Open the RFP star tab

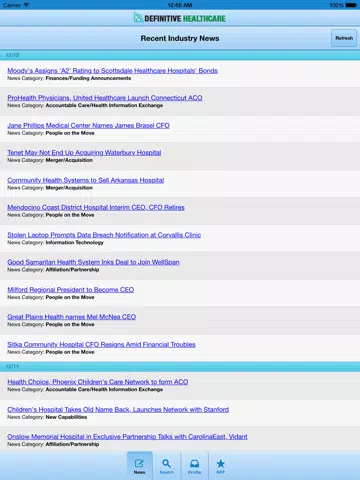221,466
